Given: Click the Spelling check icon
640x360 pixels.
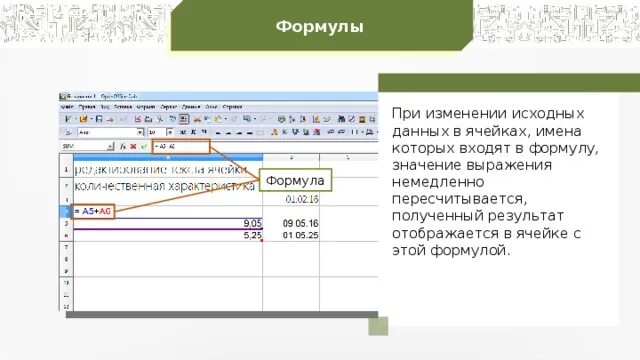Looking at the screenshot, I should point(173,119).
